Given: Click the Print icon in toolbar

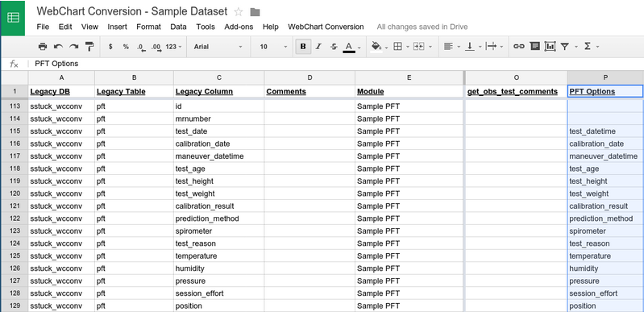Looking at the screenshot, I should (42, 47).
